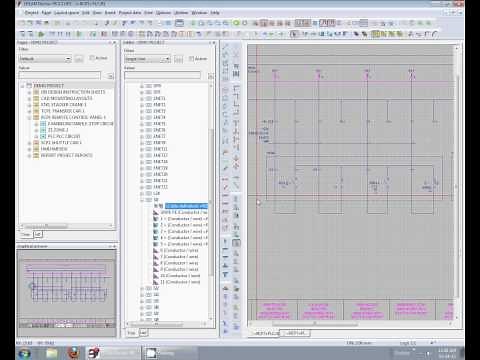Open the Edit menu

pos(86,13)
